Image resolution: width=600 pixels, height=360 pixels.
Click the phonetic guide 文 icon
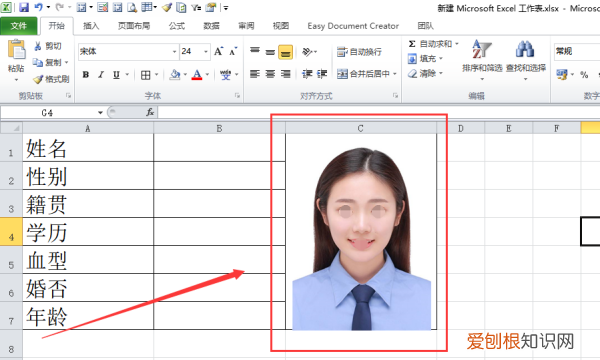point(225,75)
